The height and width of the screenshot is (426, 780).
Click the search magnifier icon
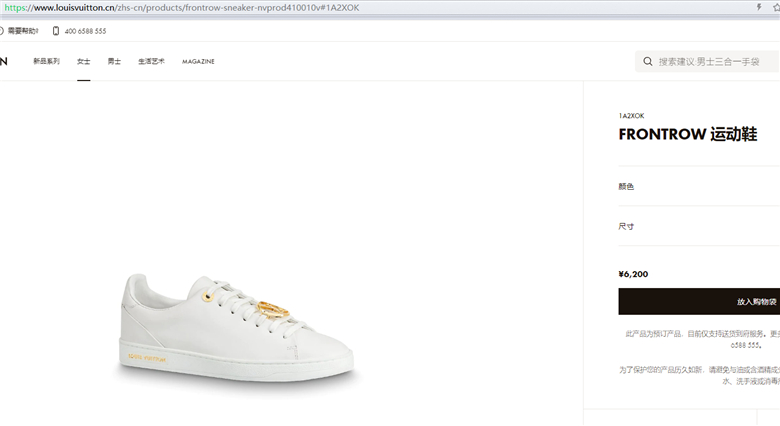(x=648, y=62)
